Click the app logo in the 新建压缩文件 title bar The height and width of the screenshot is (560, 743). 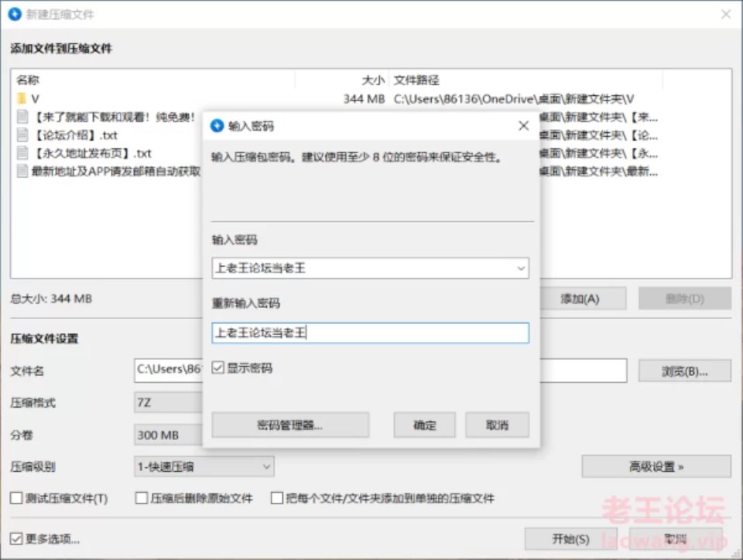(15, 14)
